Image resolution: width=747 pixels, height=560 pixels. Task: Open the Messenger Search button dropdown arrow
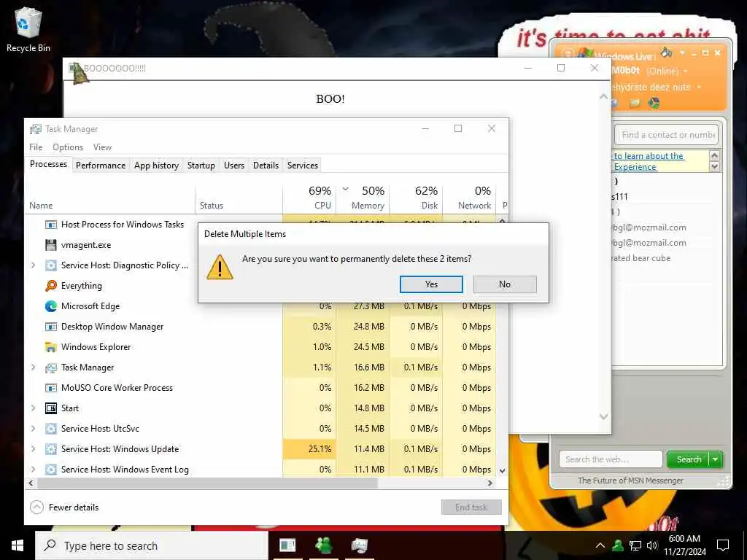(716, 459)
